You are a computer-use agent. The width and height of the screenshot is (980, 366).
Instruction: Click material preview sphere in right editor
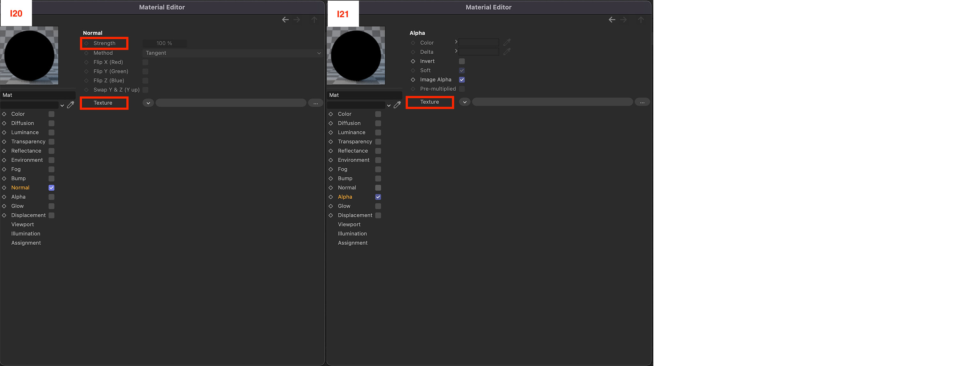coord(356,56)
